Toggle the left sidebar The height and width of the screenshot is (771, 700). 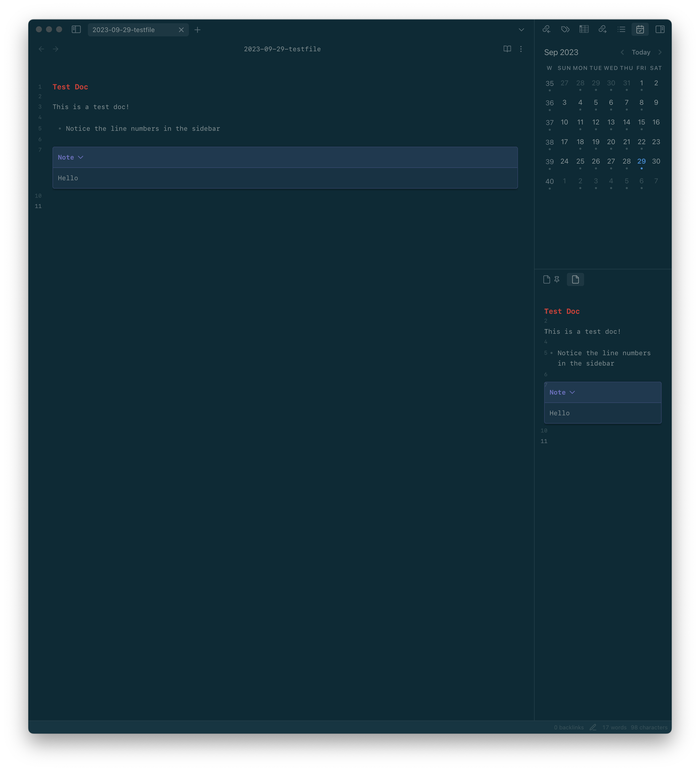point(76,30)
